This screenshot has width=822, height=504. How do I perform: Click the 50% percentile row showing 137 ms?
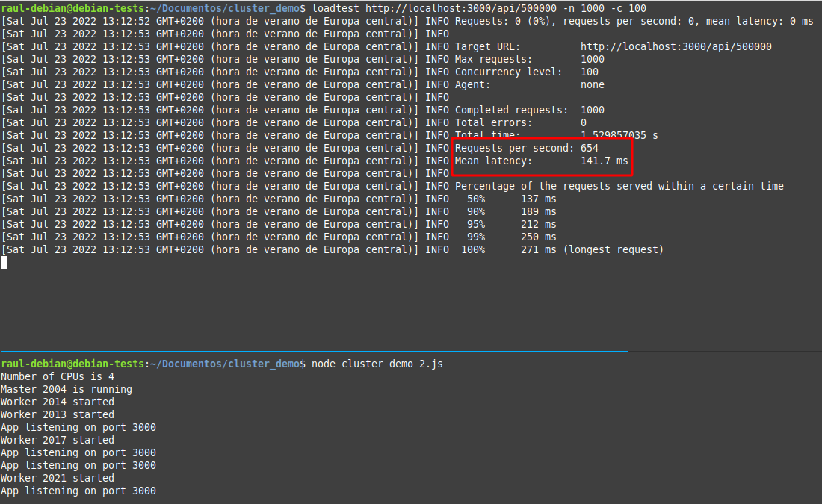tap(511, 199)
